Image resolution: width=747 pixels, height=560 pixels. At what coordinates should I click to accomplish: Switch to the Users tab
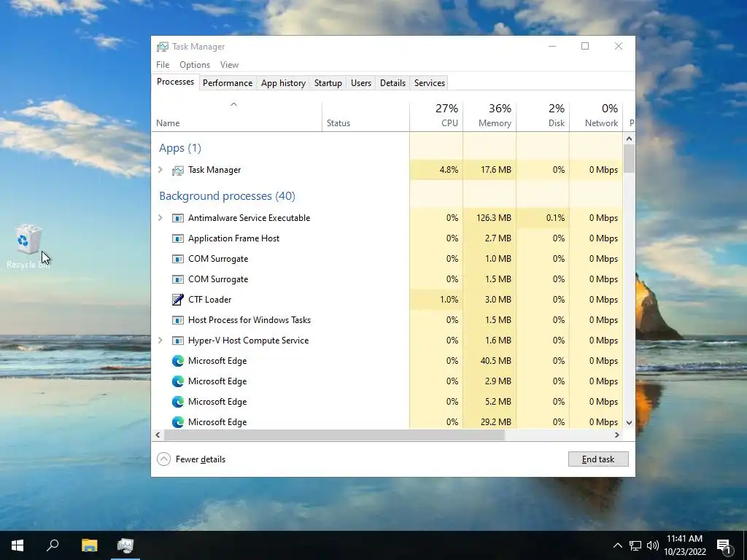click(360, 83)
